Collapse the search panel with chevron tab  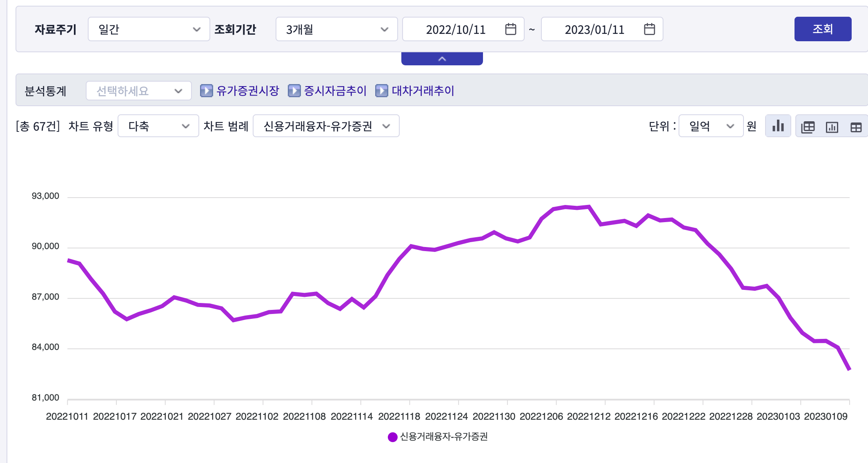pyautogui.click(x=442, y=59)
